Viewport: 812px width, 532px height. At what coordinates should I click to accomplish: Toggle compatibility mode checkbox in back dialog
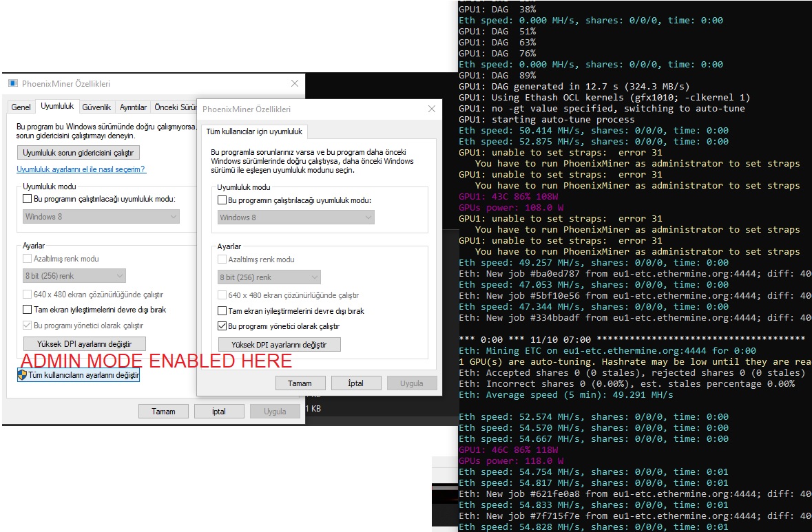[28, 199]
